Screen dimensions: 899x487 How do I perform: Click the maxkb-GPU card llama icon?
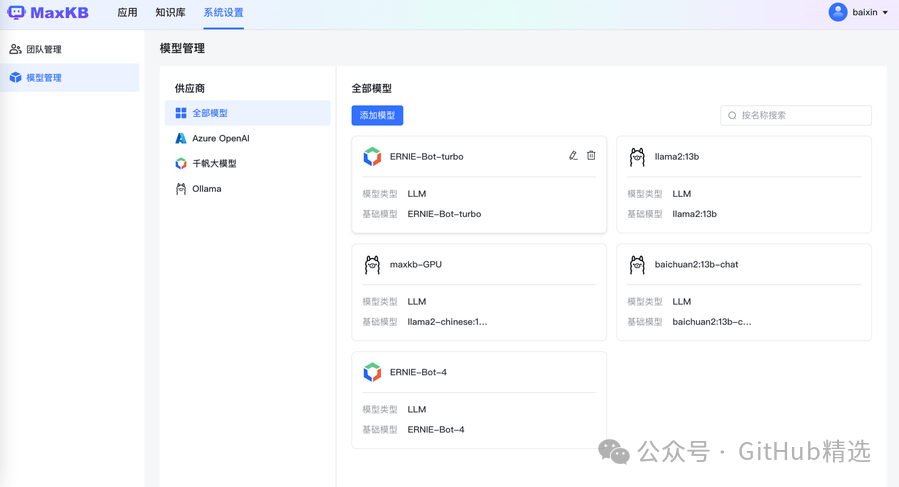tap(372, 264)
